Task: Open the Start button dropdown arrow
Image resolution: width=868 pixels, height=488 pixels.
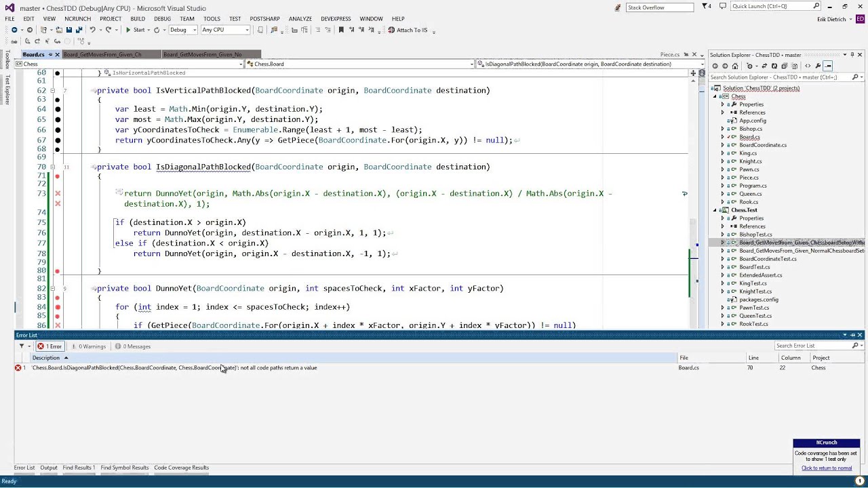Action: coord(149,30)
